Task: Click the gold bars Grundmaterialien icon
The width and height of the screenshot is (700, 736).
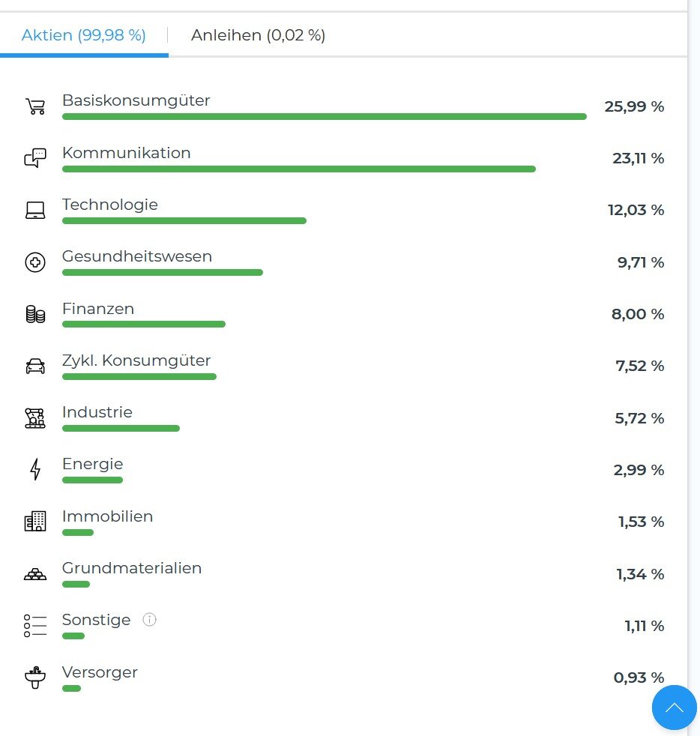Action: [x=35, y=574]
